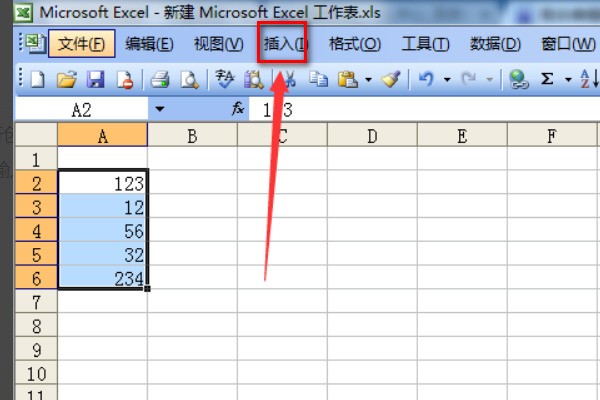The height and width of the screenshot is (400, 600).
Task: Select column D header
Action: (x=372, y=135)
